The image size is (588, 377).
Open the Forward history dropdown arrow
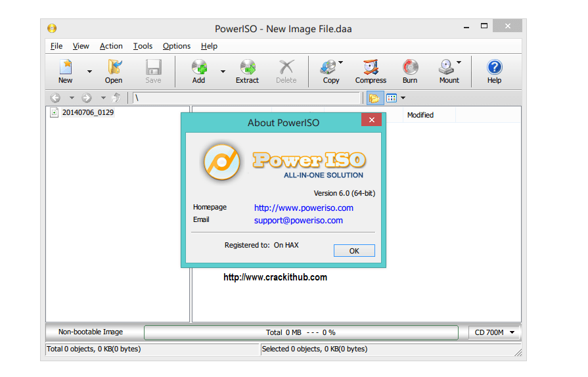pos(103,98)
